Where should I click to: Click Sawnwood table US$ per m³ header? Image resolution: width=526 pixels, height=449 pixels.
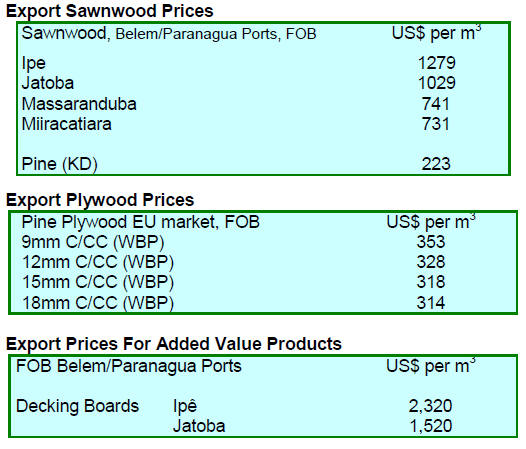[x=436, y=33]
